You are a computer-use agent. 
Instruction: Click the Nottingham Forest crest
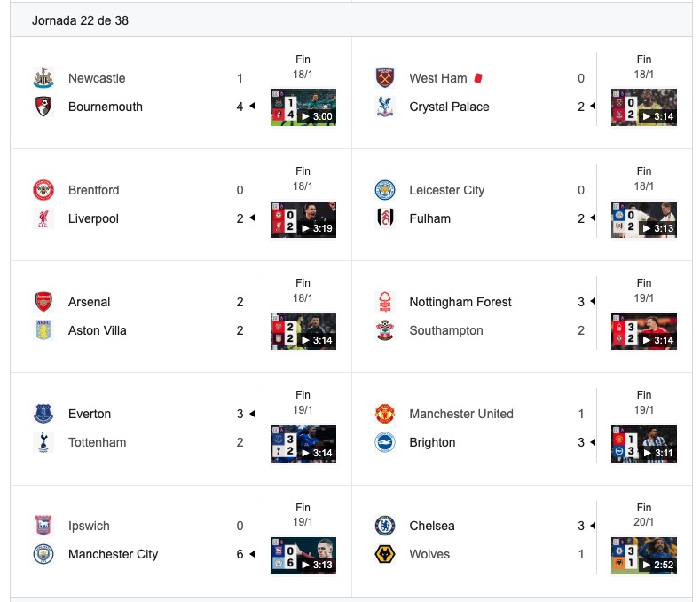point(384,302)
